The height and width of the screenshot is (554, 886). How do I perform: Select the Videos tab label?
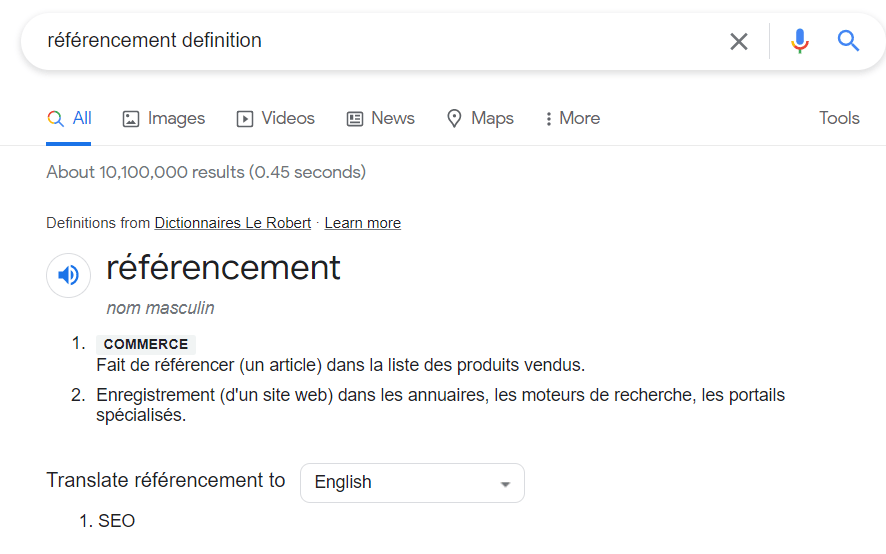point(288,119)
